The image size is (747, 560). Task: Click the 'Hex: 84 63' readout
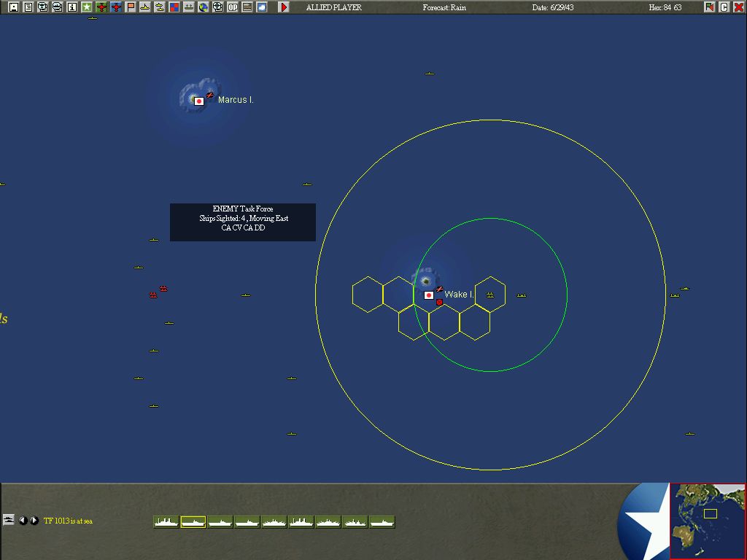coord(665,7)
